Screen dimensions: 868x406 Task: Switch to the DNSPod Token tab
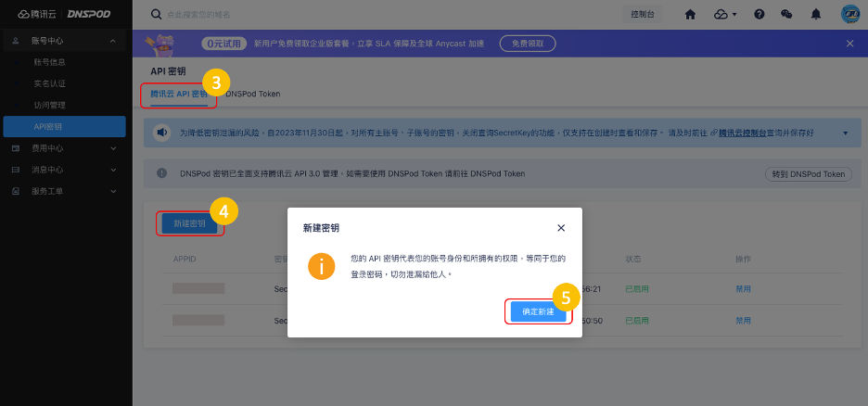(252, 94)
